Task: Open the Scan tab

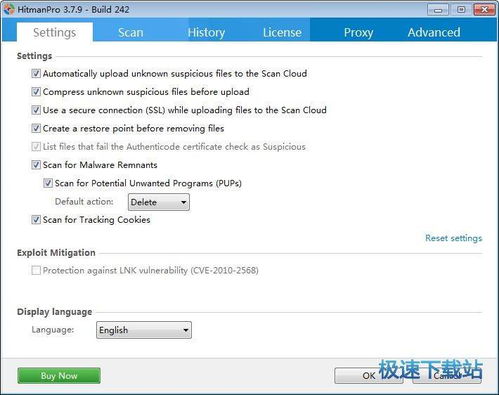Action: click(x=130, y=32)
